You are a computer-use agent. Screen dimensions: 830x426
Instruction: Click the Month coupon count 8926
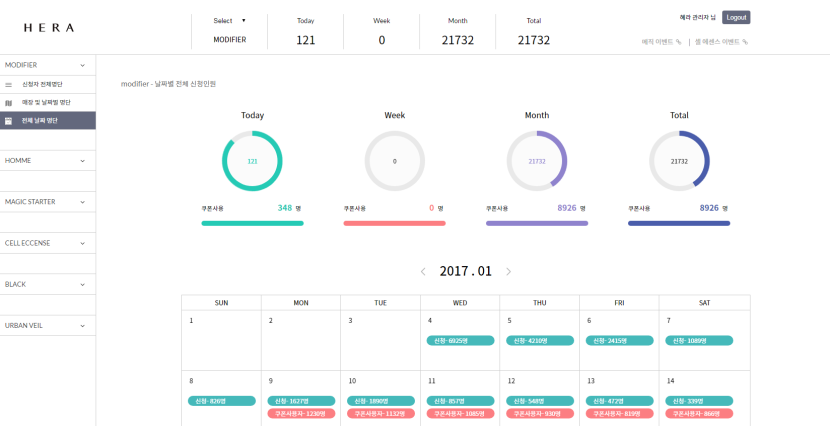[566, 208]
